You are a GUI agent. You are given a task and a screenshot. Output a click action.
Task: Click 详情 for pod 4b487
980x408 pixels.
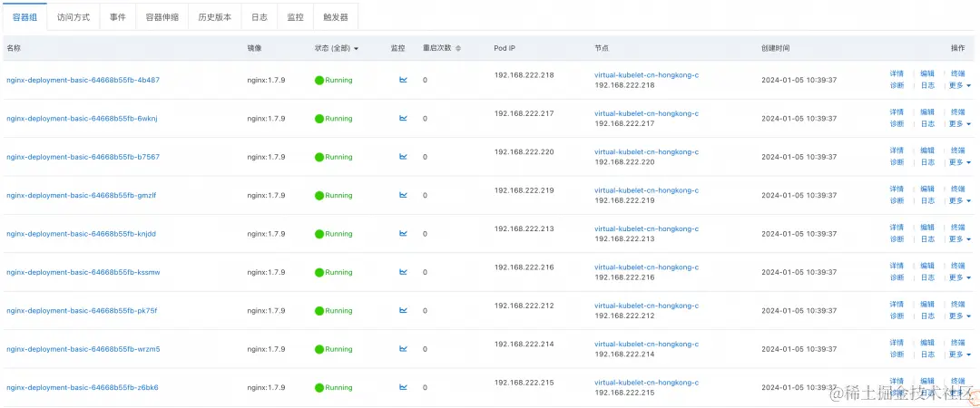pyautogui.click(x=897, y=73)
